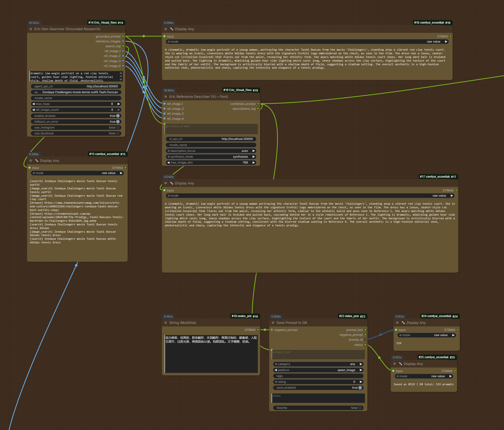Click the model_name field in Gen-Searcher
Viewport: 504px width, 430px height.
(76, 98)
